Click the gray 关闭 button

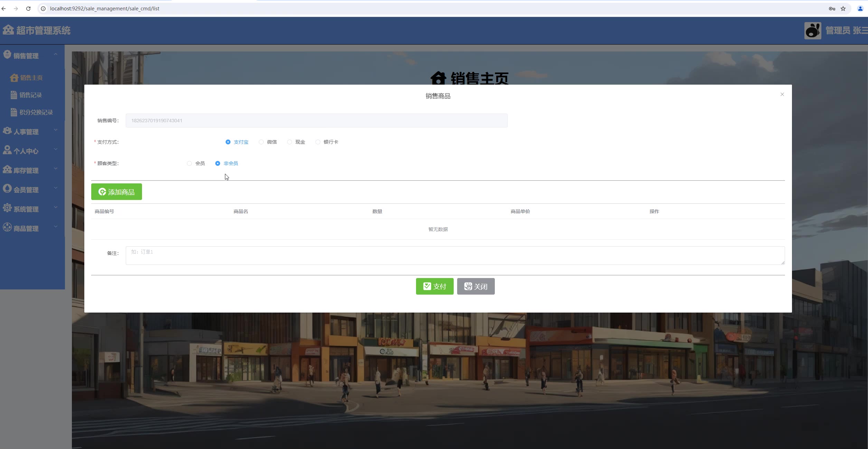[476, 286]
